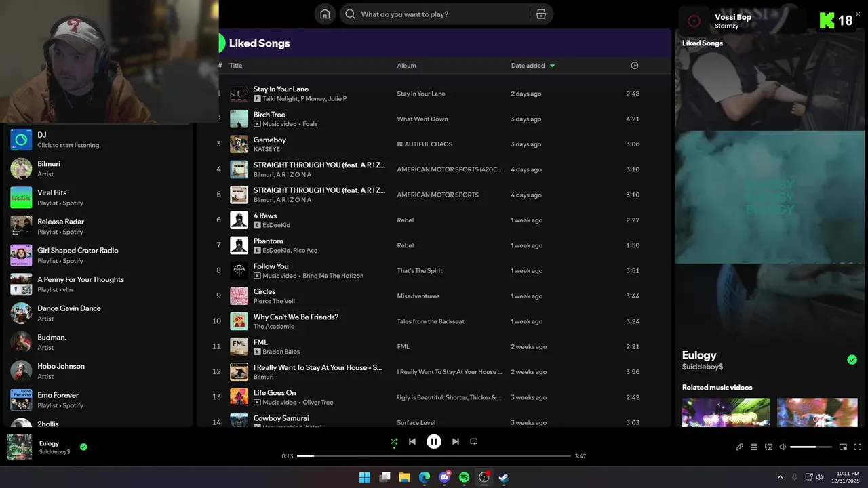Show hidden system tray icons
Viewport: 868px width, 488px height.
click(780, 477)
